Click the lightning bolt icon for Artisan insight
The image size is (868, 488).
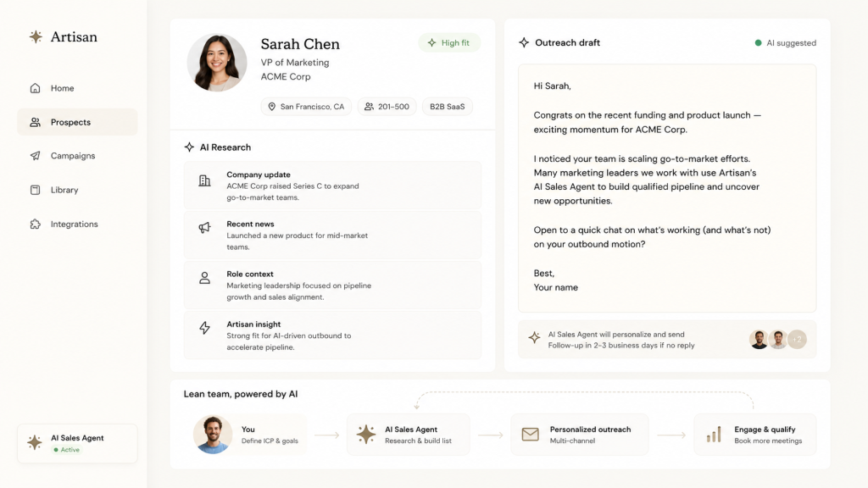click(x=205, y=328)
